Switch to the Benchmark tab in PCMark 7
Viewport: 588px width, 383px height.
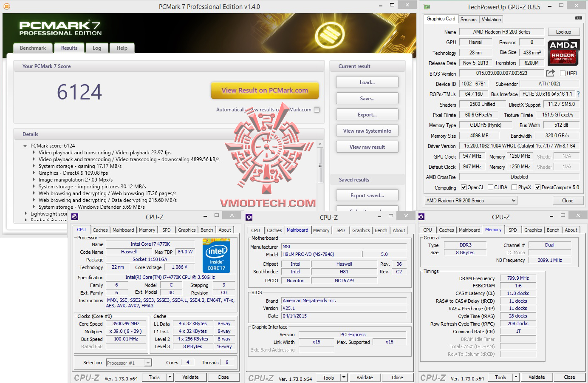[33, 48]
